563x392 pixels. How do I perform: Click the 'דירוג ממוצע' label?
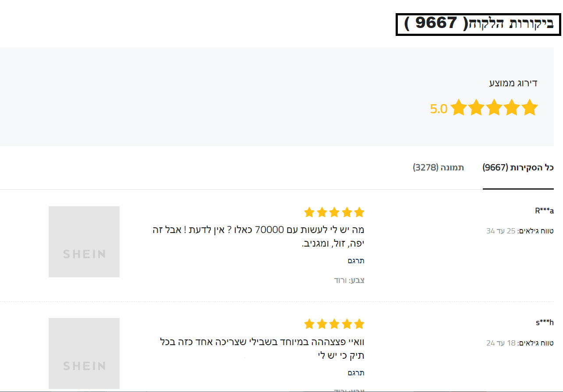click(x=513, y=83)
